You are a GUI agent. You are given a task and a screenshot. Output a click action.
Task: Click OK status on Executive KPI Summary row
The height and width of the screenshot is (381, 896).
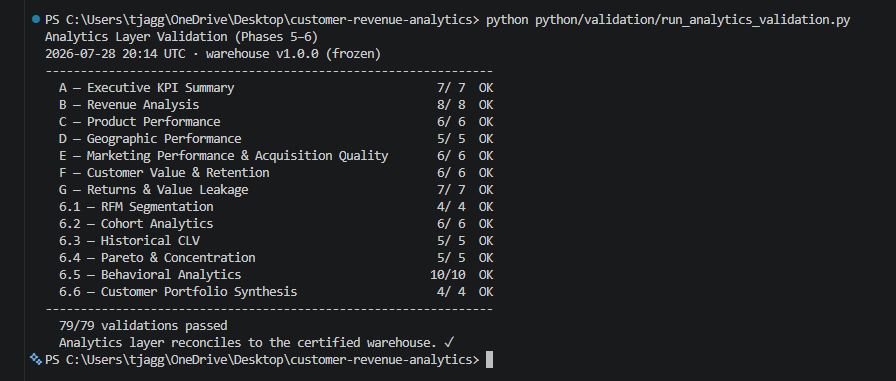pos(486,88)
